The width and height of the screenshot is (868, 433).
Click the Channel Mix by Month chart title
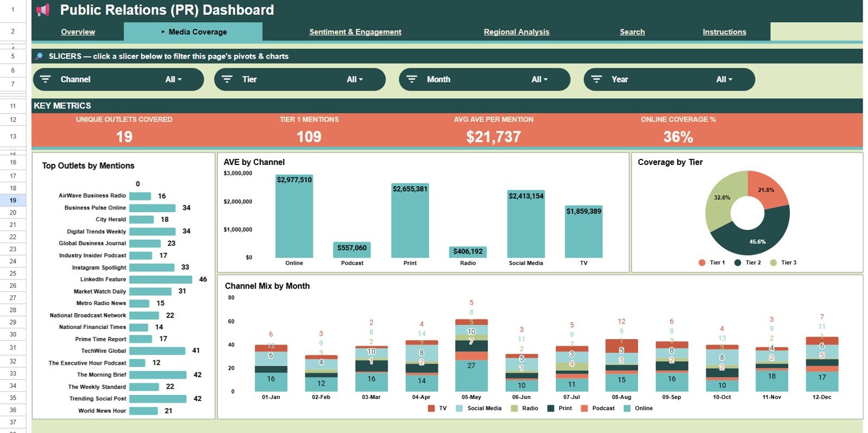tap(267, 286)
